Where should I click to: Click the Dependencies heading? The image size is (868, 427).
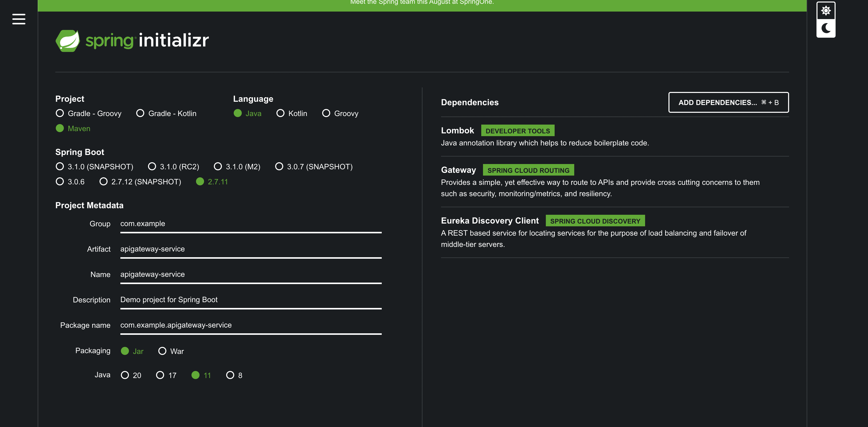(x=470, y=102)
